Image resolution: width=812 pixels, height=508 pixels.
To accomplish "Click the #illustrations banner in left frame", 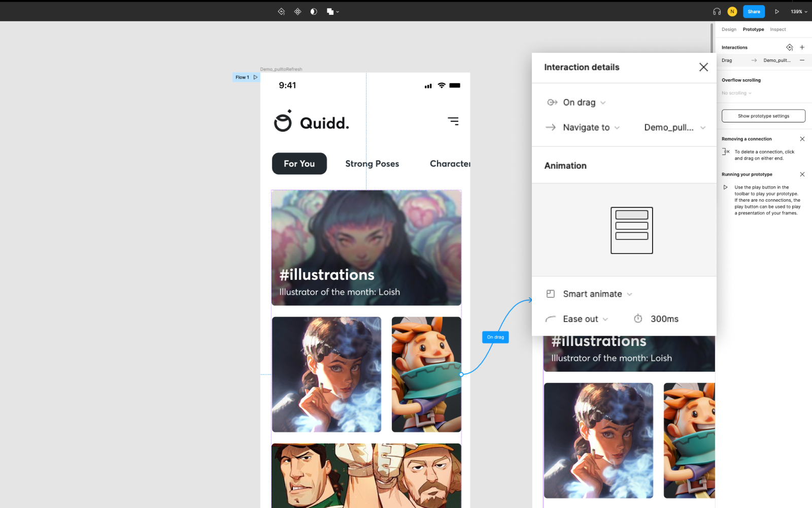I will (366, 247).
